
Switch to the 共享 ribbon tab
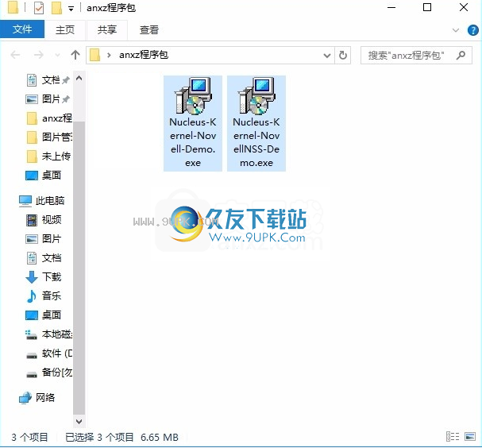(107, 30)
